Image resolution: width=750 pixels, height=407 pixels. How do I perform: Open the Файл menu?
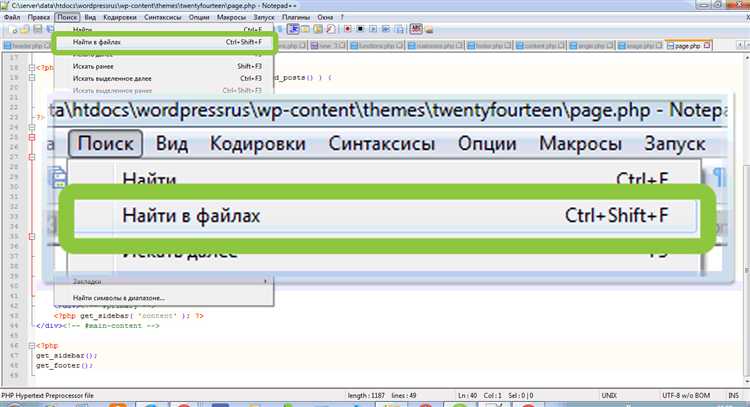[12, 17]
